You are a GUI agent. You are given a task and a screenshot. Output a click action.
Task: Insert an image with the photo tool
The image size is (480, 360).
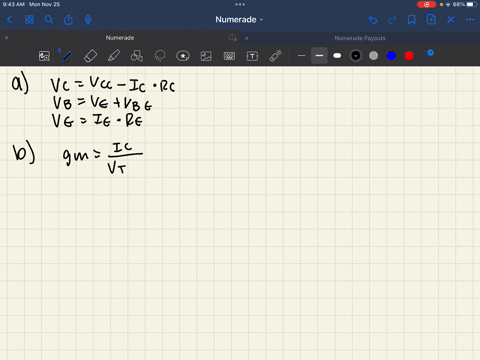(206, 56)
